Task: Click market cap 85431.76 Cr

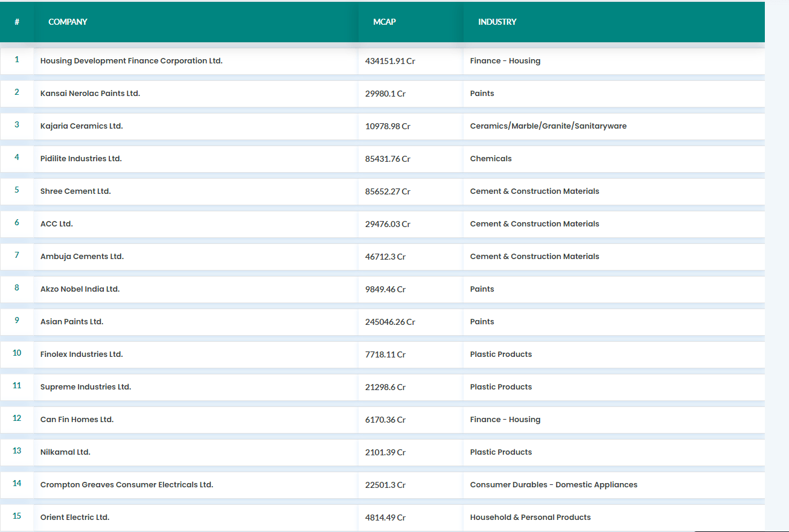Action: pos(388,159)
